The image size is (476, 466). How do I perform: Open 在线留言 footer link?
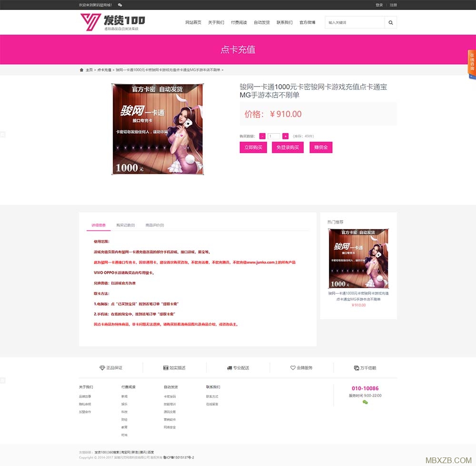[212, 404]
